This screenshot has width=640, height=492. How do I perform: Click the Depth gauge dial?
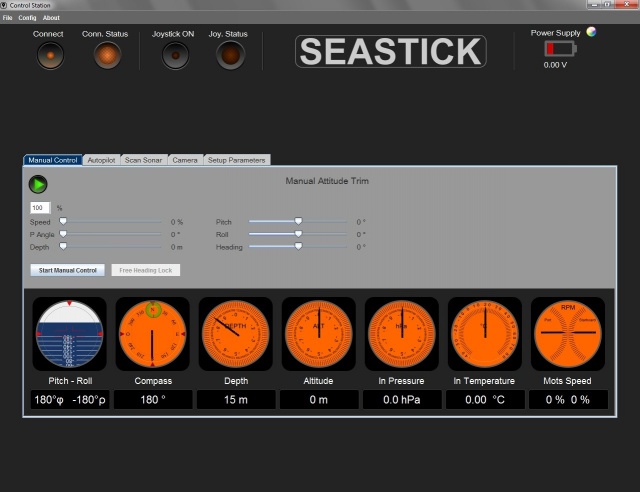[x=235, y=333]
